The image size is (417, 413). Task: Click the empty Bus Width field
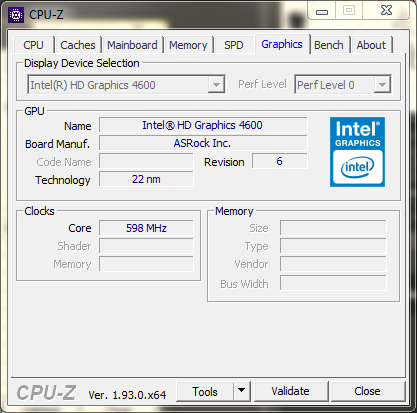tap(333, 283)
